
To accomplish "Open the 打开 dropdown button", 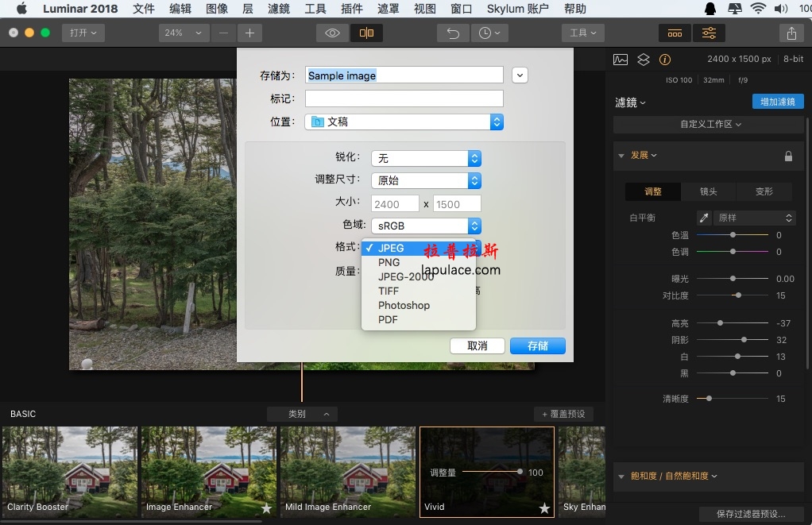I will [x=83, y=33].
